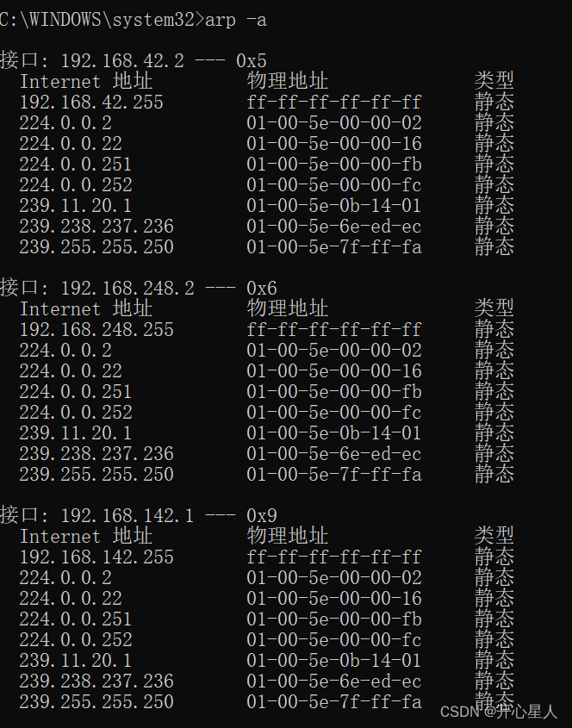Select the 192.168.42.255 IP address entry

(x=91, y=103)
